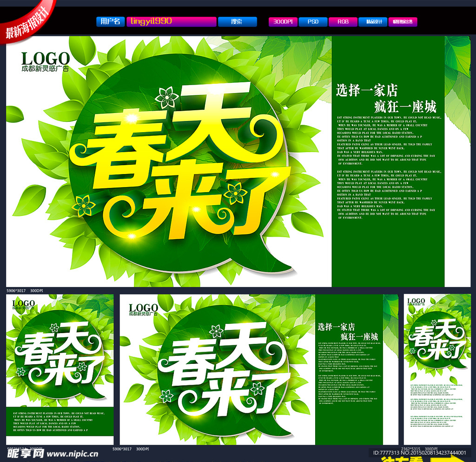Click the blue 精品设计 tag
Screen dimensions: 476x462
(x=373, y=21)
